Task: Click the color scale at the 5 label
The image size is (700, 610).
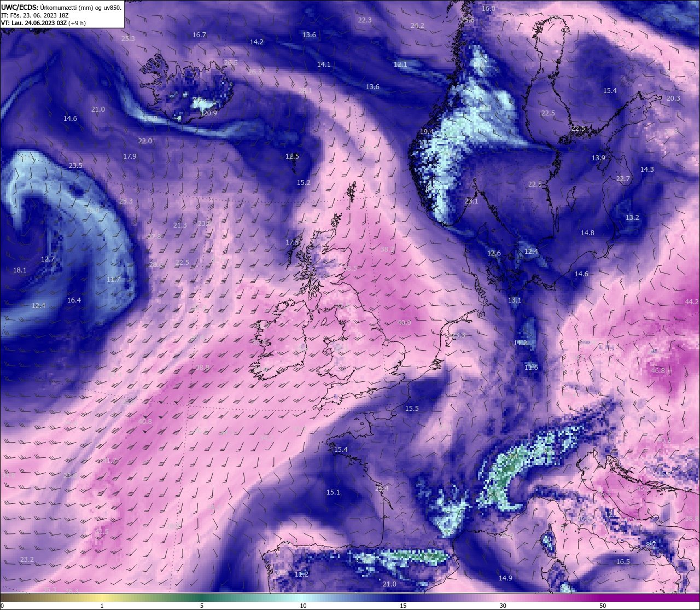Action: (202, 606)
